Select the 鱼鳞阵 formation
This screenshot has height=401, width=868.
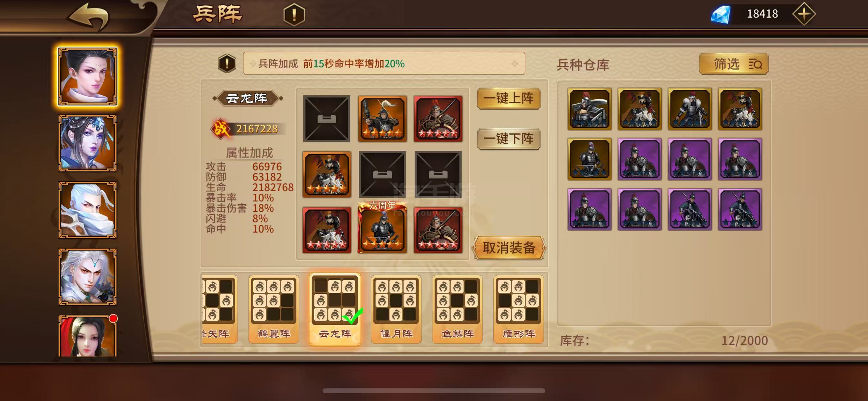coord(457,309)
